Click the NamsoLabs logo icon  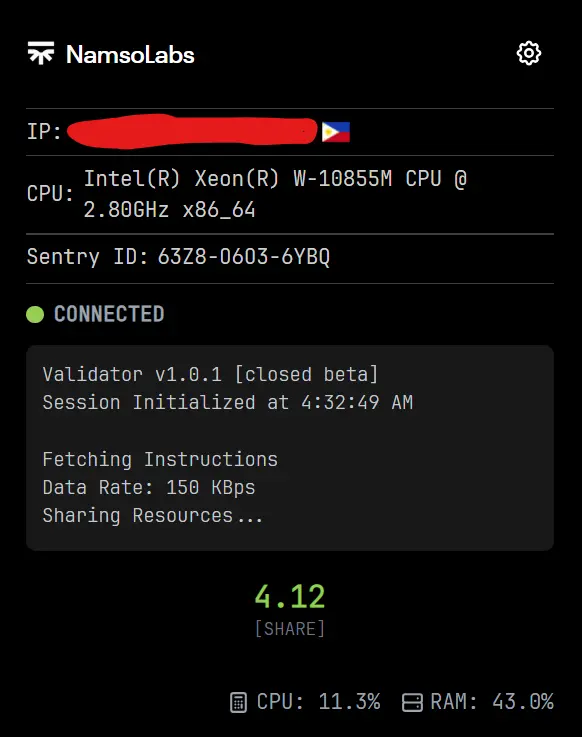coord(41,53)
